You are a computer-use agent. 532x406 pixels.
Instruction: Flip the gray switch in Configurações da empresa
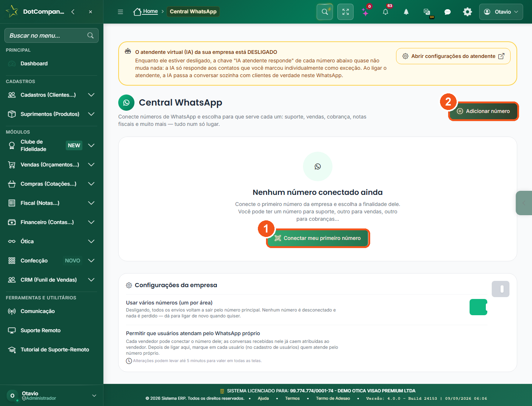[501, 289]
